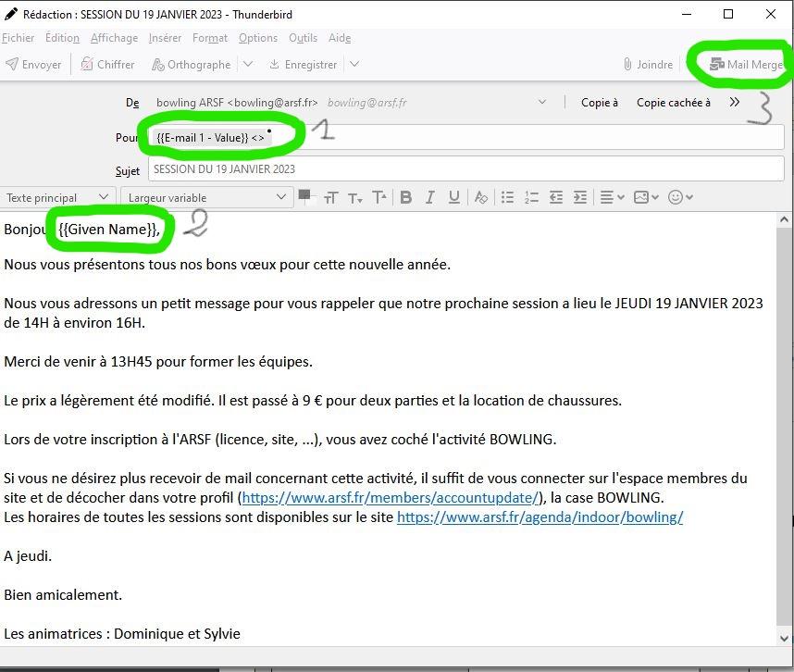Open the emoji smiley dropdown
794x672 pixels.
(x=680, y=197)
